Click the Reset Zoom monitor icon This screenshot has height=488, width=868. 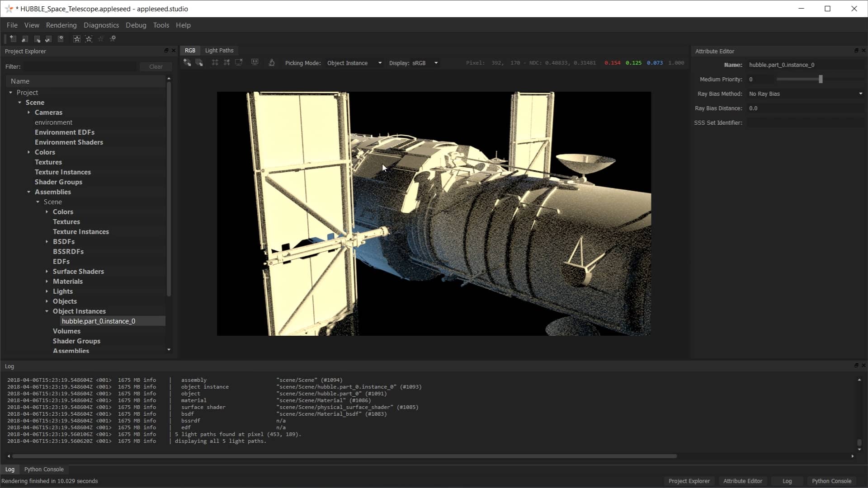[x=255, y=63]
